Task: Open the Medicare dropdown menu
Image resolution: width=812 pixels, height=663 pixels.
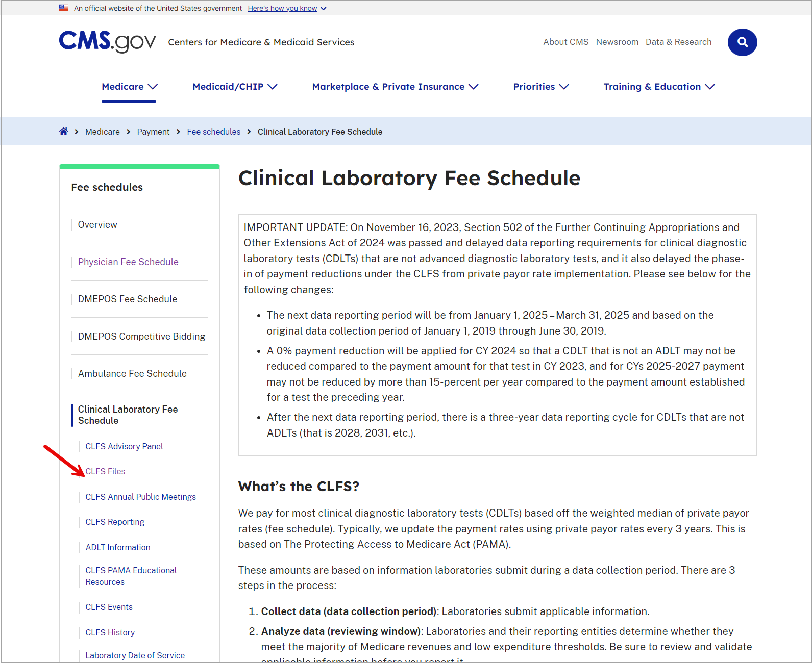Action: 129,87
